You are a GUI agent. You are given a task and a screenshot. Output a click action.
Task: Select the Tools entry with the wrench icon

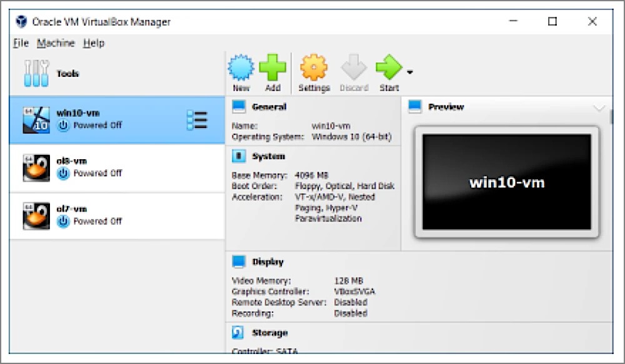pyautogui.click(x=36, y=73)
